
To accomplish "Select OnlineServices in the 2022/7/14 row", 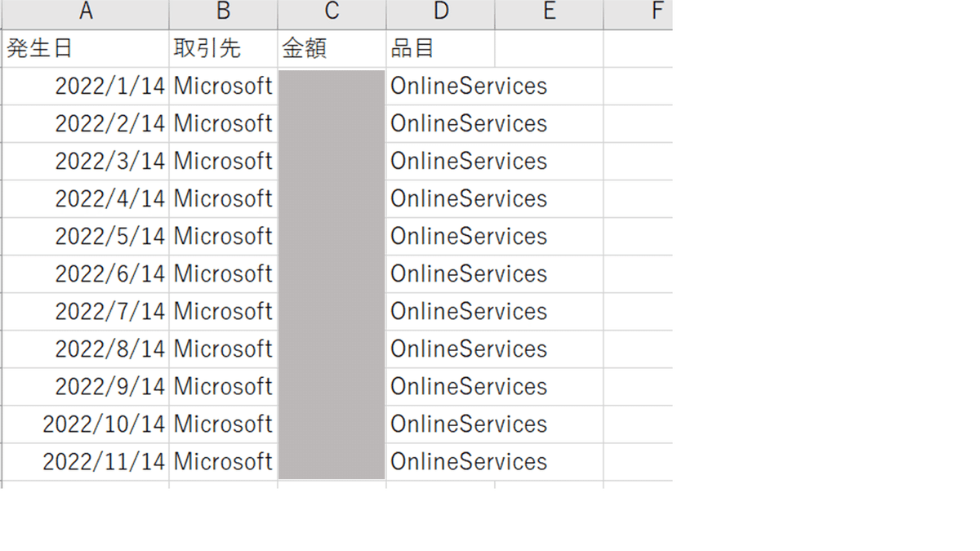I will tap(469, 312).
